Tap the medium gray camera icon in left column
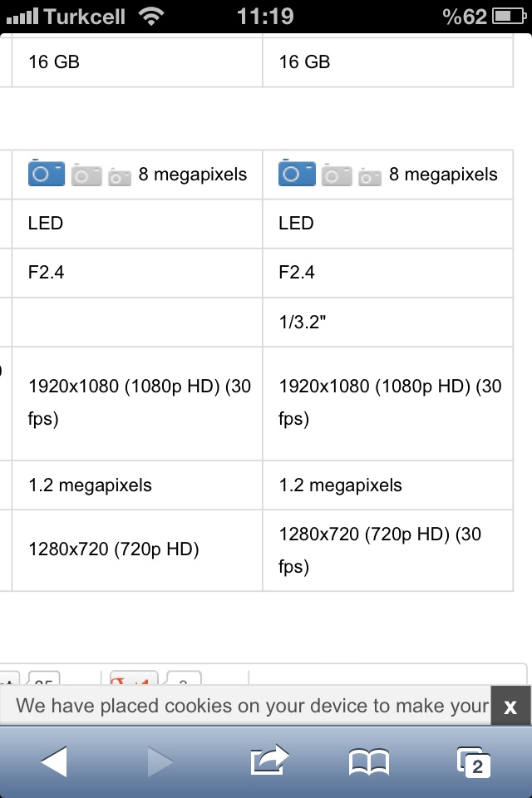This screenshot has width=532, height=798. click(x=86, y=175)
